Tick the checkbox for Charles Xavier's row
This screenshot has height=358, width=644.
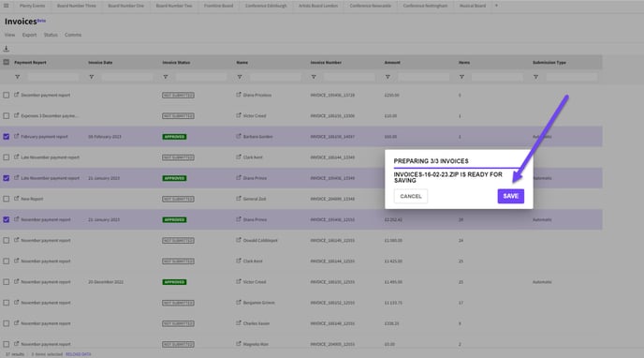[7, 323]
